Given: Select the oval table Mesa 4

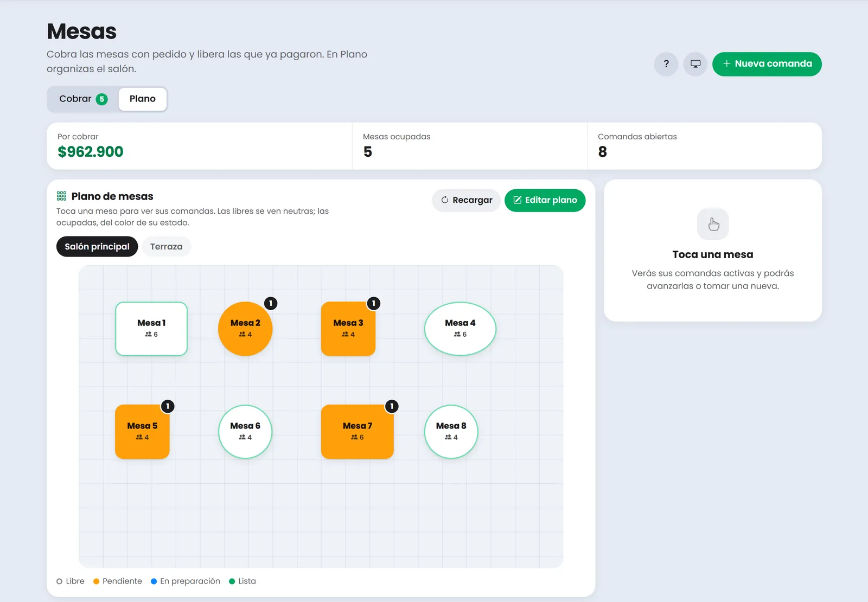Looking at the screenshot, I should point(460,329).
